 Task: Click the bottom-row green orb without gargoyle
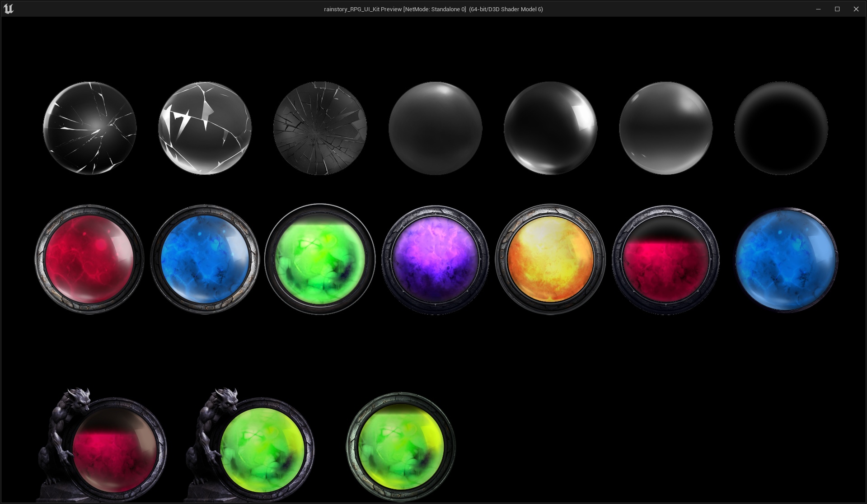point(401,447)
